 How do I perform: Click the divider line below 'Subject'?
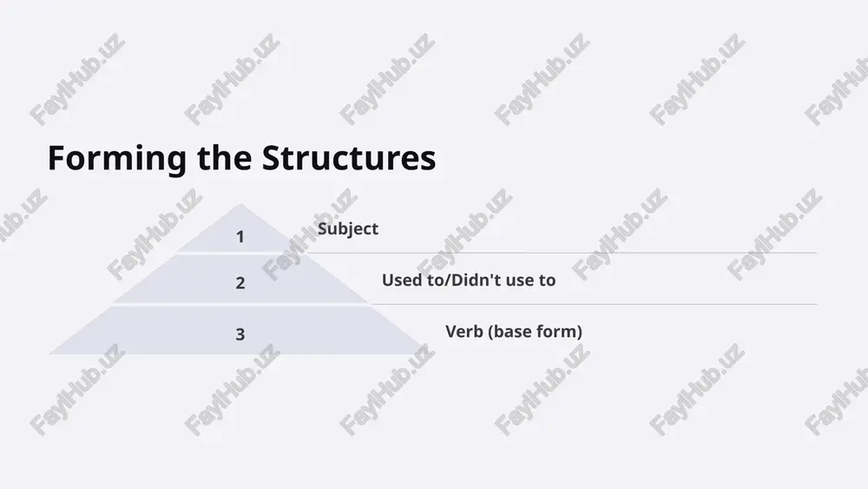point(562,253)
